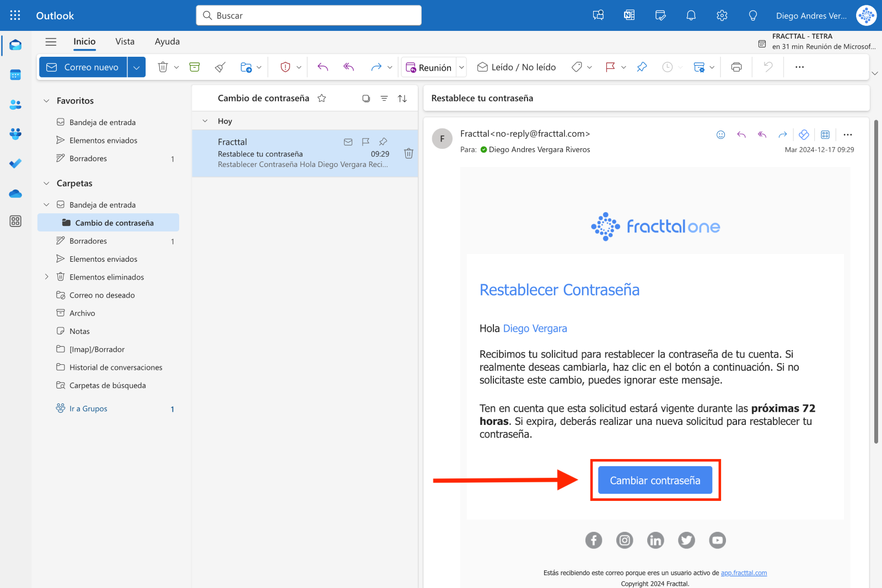882x588 pixels.
Task: Click the reading pane vertical scrollbar
Action: pyautogui.click(x=876, y=281)
